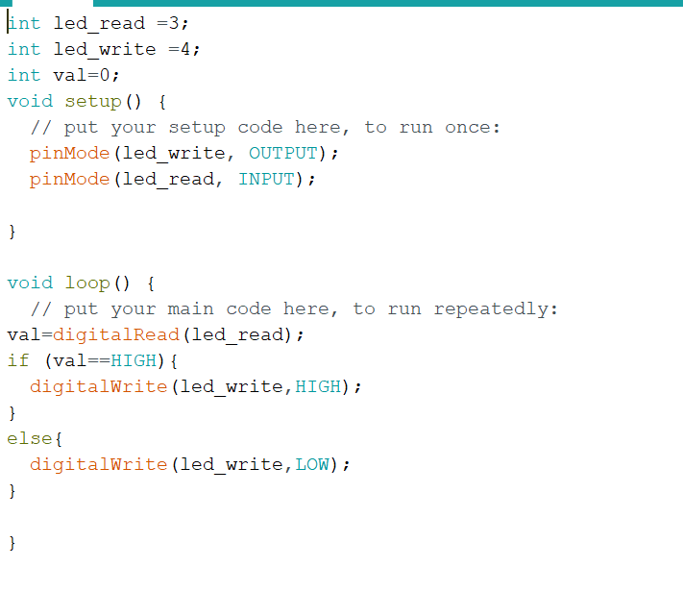Click HIGH argument in the digitalWrite call
683x616 pixels.
point(318,386)
